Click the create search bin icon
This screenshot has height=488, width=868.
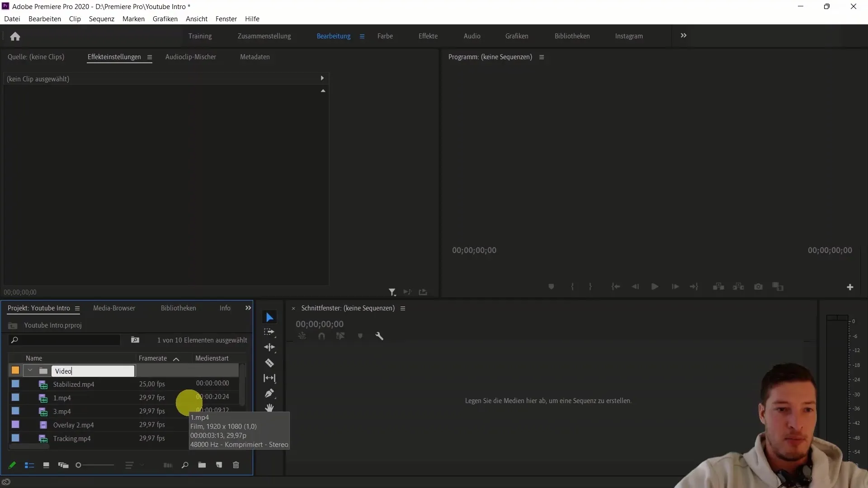(135, 340)
